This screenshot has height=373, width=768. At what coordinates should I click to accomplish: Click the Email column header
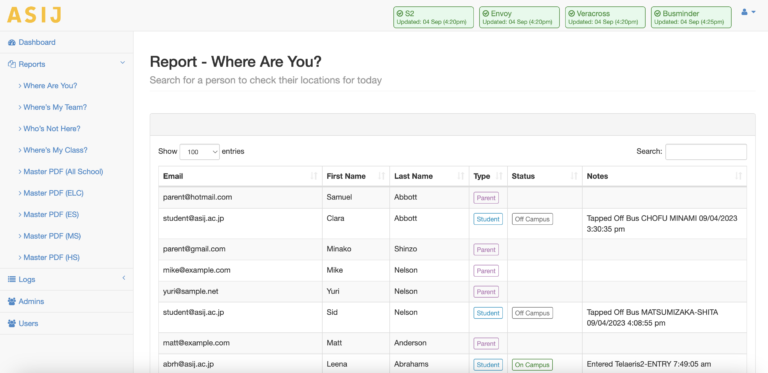(240, 176)
